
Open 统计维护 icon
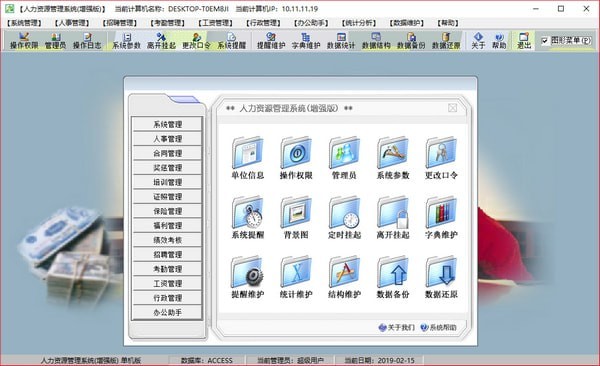click(296, 277)
